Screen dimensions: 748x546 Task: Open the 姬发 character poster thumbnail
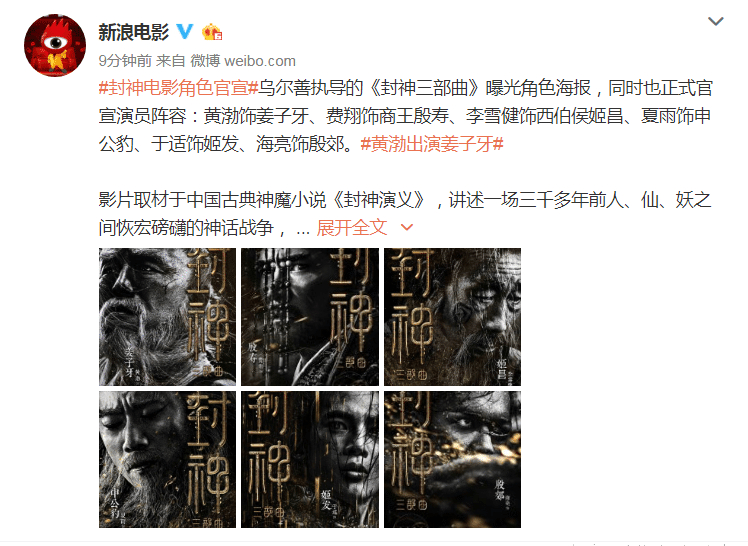coord(310,459)
